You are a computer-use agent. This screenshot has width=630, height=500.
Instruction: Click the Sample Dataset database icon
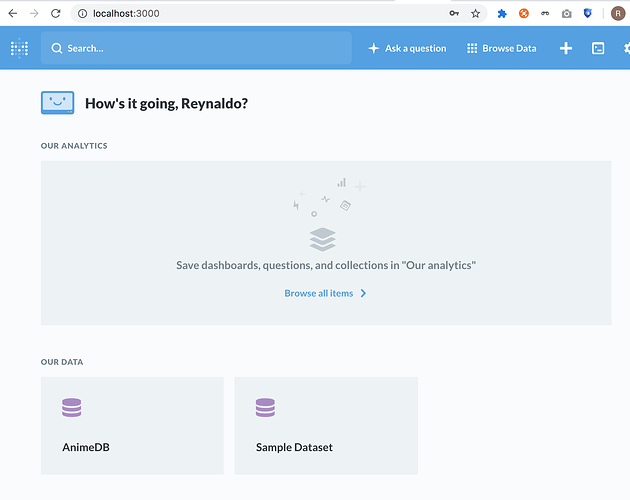265,408
